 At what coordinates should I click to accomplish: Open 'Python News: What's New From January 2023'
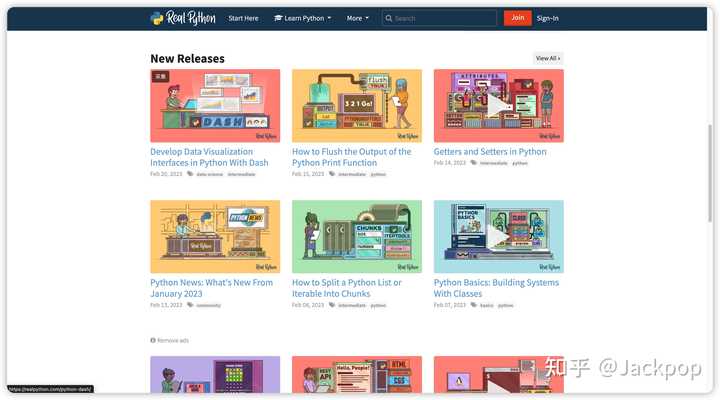(211, 288)
